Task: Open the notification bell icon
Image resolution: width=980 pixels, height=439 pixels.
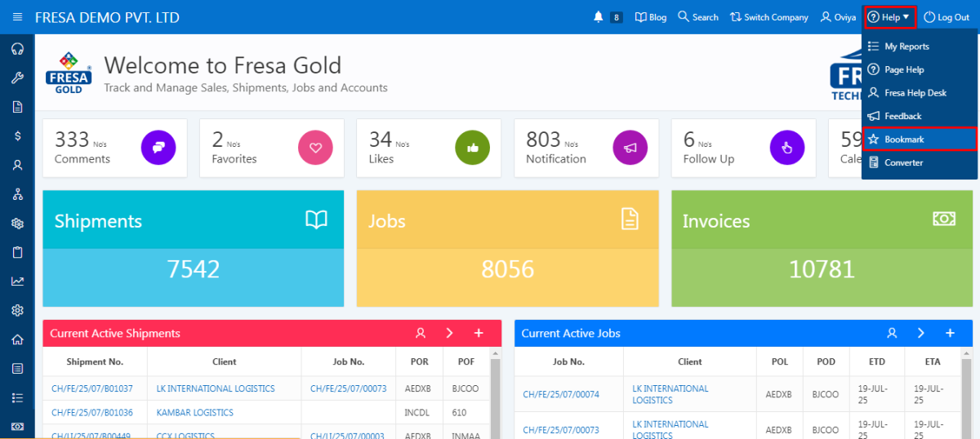Action: [599, 17]
